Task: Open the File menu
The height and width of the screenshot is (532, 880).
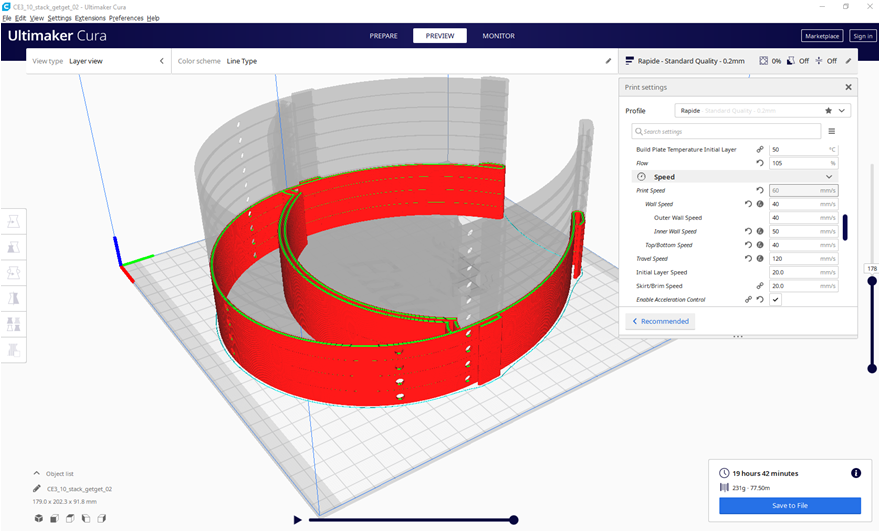Action: [x=7, y=18]
